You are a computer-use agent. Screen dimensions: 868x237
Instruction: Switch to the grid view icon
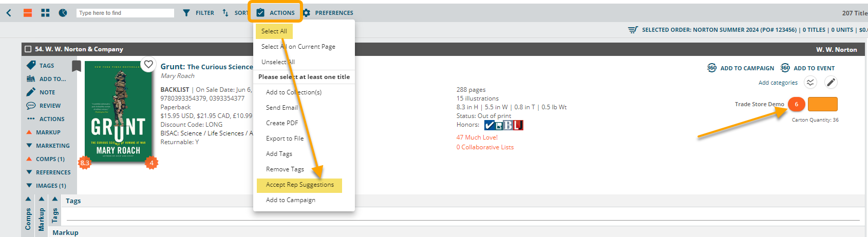[x=45, y=13]
